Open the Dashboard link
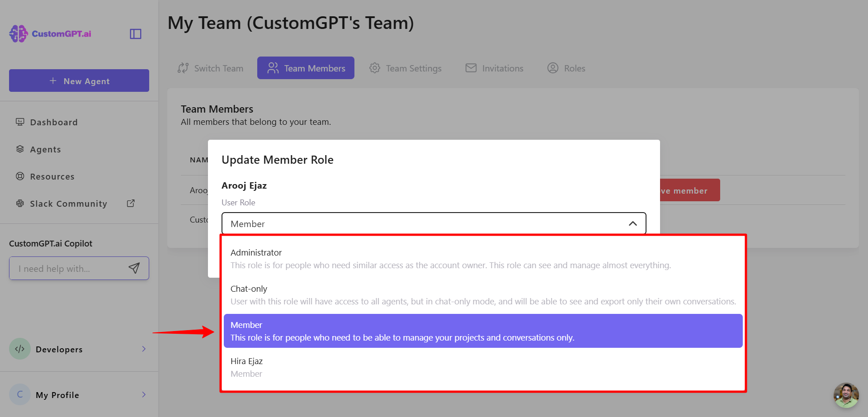The width and height of the screenshot is (868, 417). point(54,122)
